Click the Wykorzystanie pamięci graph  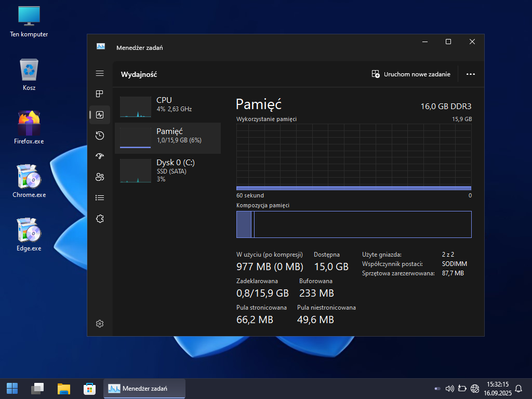[x=353, y=157]
